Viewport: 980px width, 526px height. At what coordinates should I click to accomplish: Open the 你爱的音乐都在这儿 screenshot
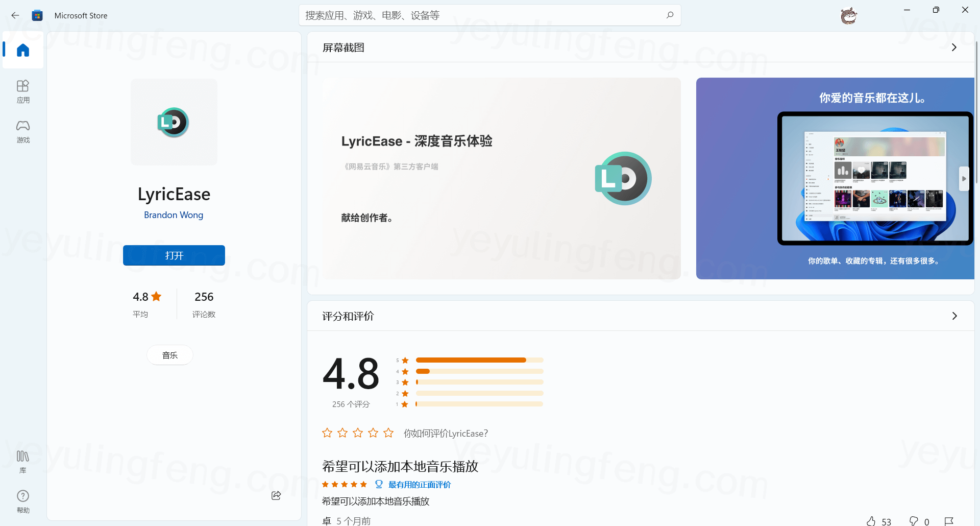835,178
